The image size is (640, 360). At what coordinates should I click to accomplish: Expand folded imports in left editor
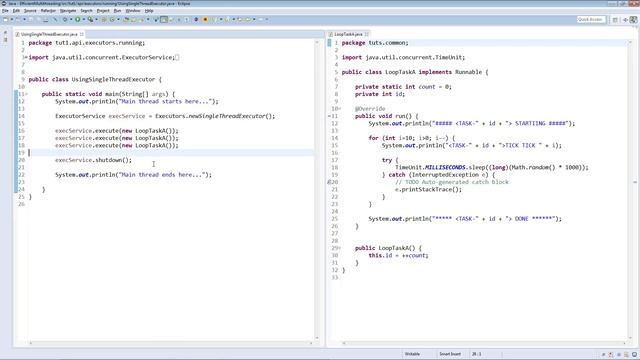tap(26, 58)
